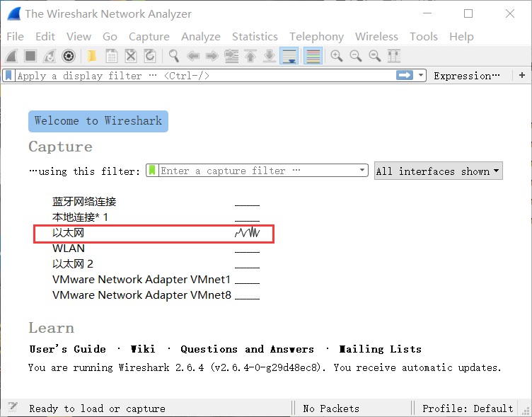
Task: Go forward in packet history arrow
Action: pos(212,56)
